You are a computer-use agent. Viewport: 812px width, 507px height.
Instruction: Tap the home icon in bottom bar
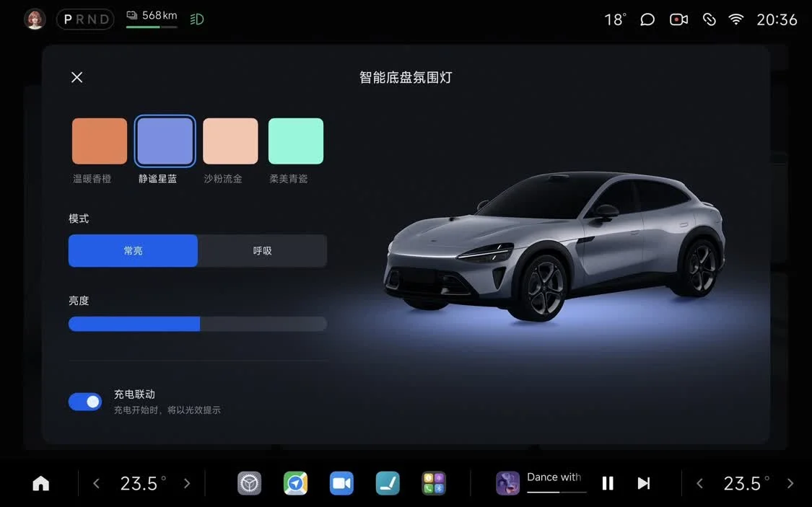pyautogui.click(x=41, y=483)
